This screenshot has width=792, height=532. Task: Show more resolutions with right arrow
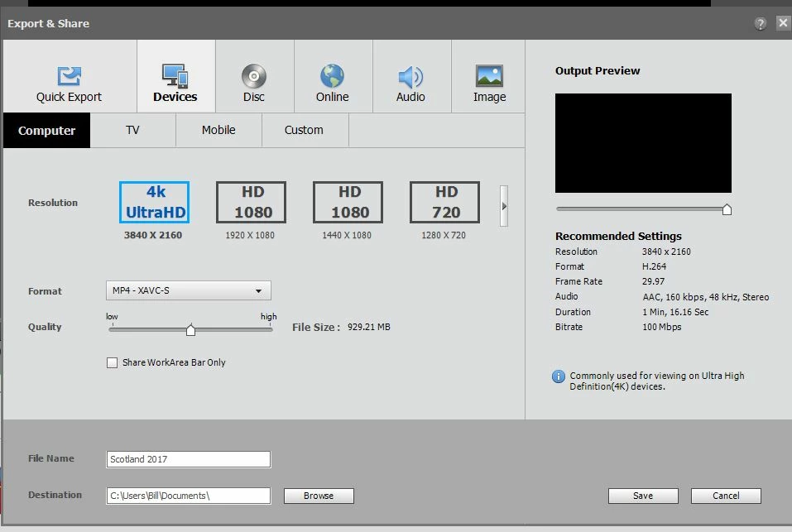(504, 206)
